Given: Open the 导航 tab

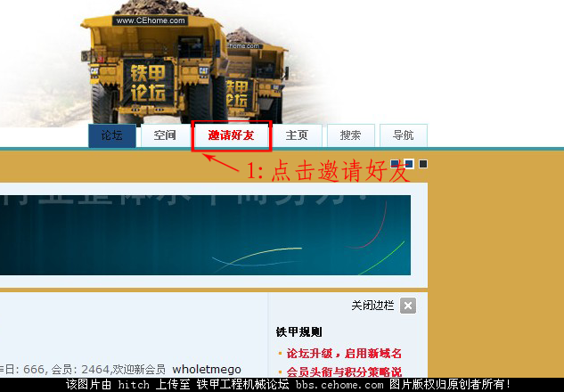Looking at the screenshot, I should pyautogui.click(x=404, y=135).
